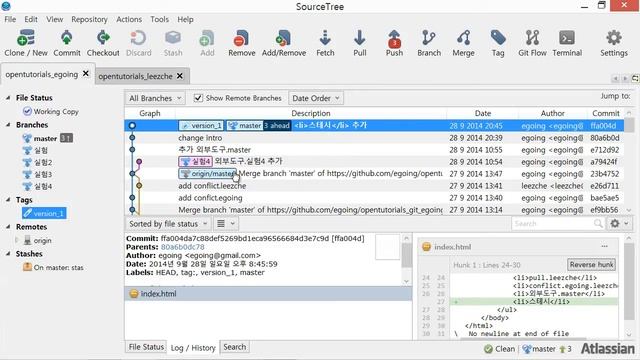Click the index.html hunk options ellipsis

click(604, 246)
